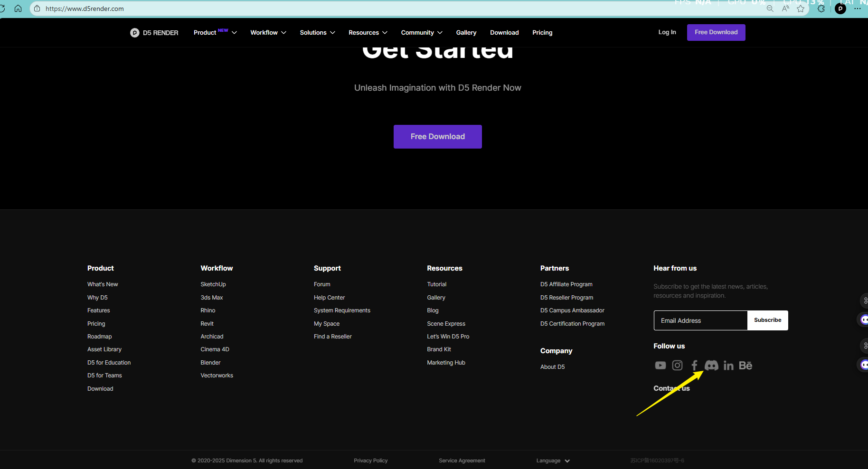Screen dimensions: 868x469
Task: Open the Marketing Hub link
Action: 446,363
